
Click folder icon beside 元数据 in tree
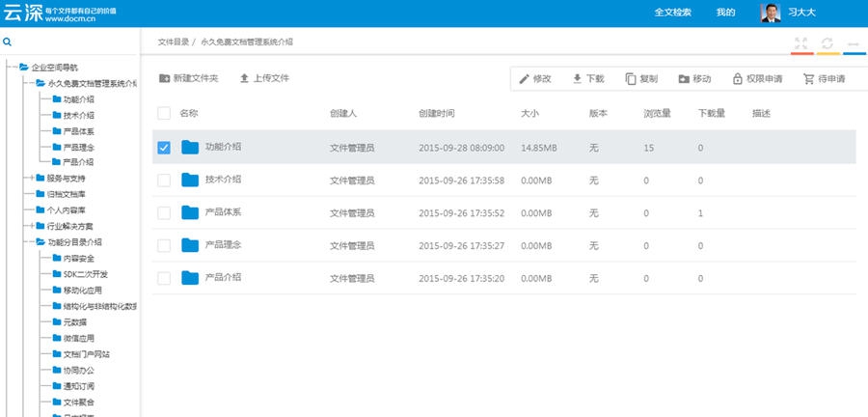pos(57,321)
